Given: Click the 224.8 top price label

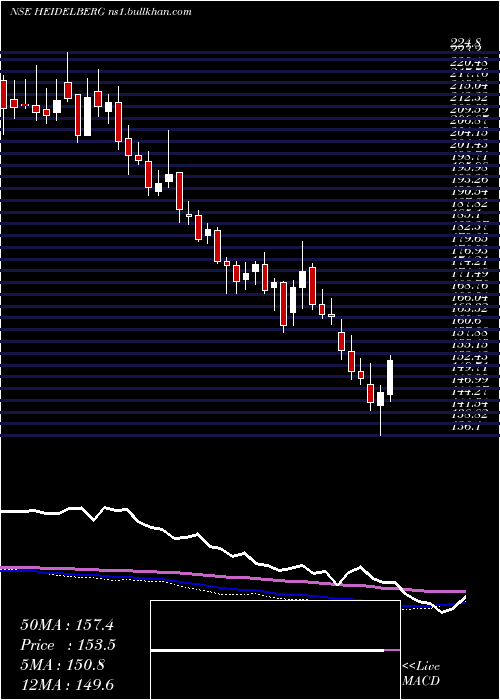Looking at the screenshot, I should click(466, 43).
